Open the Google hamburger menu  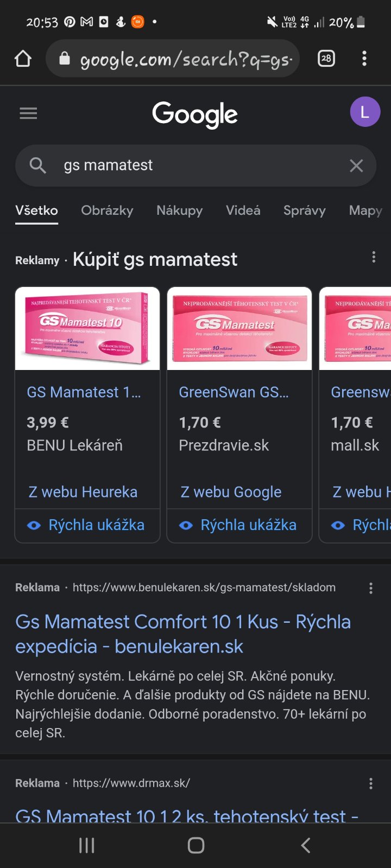pos(28,113)
